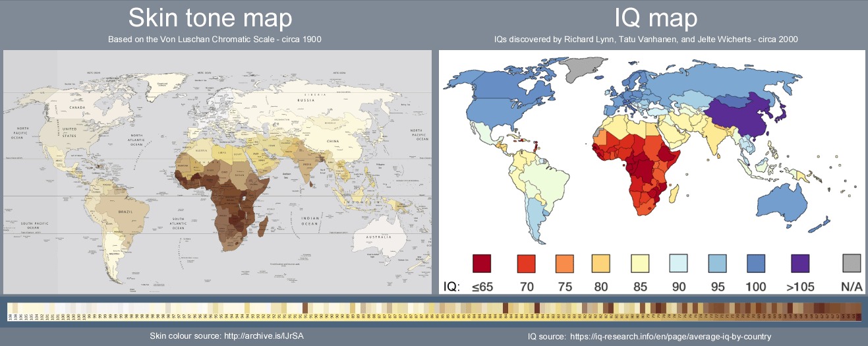Select the blue 100 legend swatch
Image resolution: width=868 pixels, height=346 pixels.
click(756, 263)
